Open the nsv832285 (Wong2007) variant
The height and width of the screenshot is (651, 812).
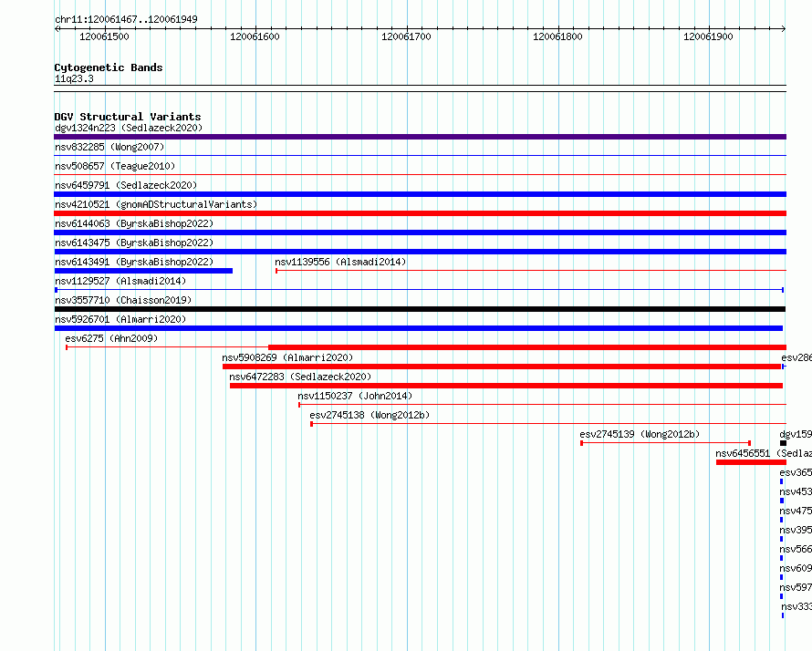(109, 147)
